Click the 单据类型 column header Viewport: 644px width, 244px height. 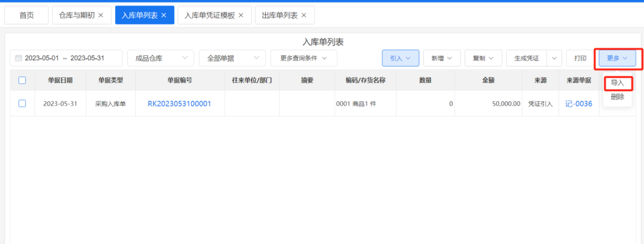111,80
